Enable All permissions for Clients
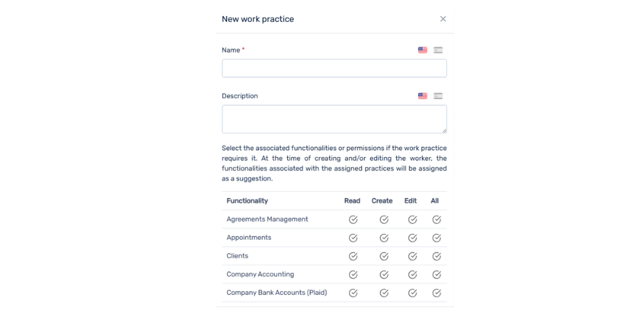644x322 pixels. [x=437, y=256]
